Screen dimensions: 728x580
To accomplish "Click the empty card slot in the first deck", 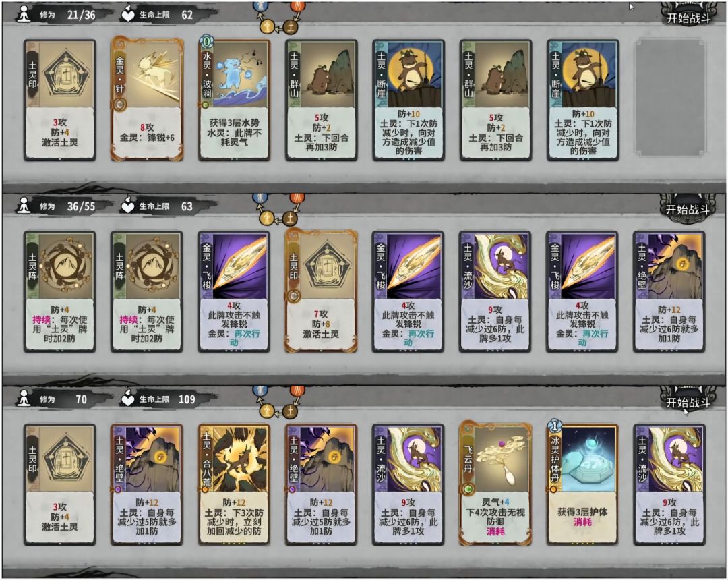I will point(669,97).
